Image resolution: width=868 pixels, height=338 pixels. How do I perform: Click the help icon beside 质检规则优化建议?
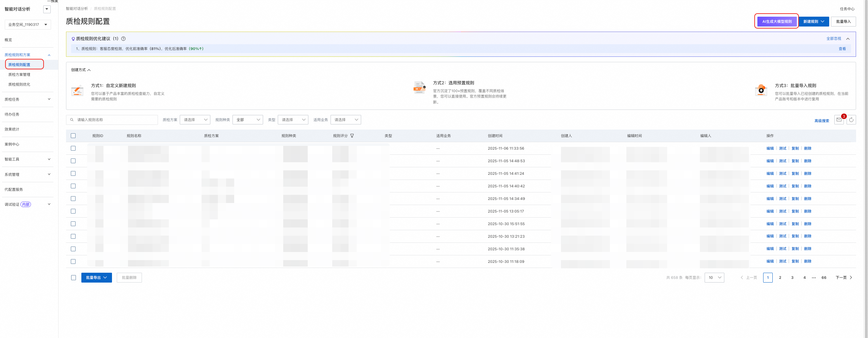pos(124,39)
